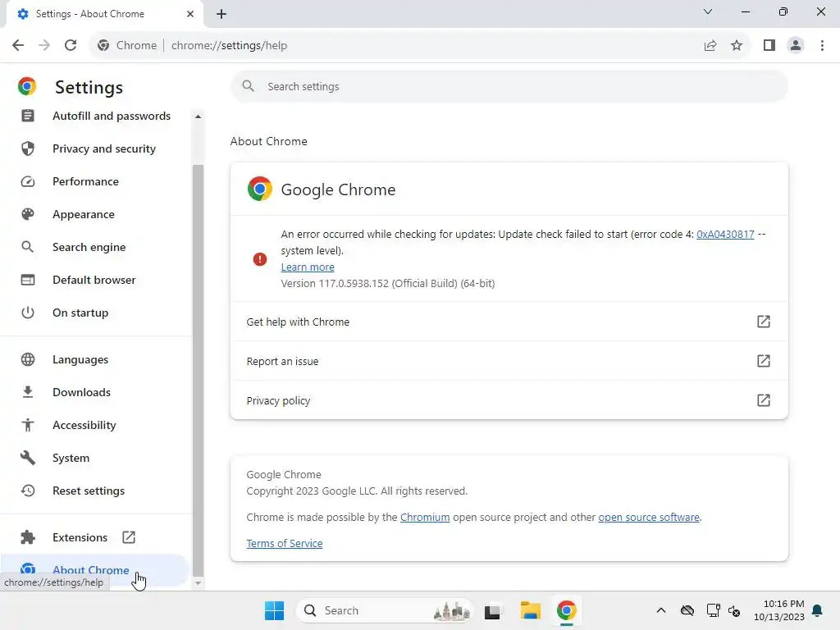Click the Privacy and security shield icon
840x630 pixels.
click(x=28, y=148)
